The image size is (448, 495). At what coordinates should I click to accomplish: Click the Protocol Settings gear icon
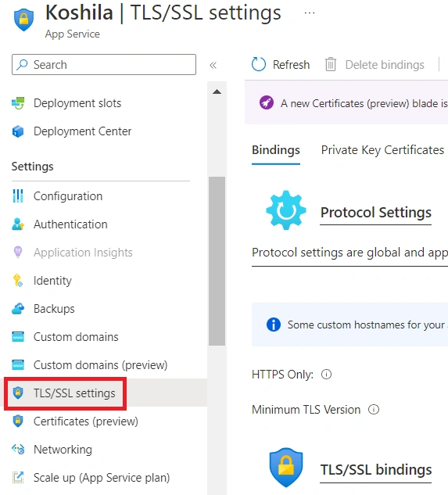coord(286,210)
